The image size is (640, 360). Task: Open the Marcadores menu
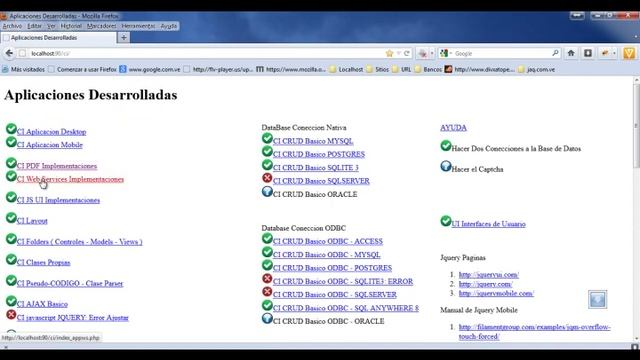click(x=102, y=26)
